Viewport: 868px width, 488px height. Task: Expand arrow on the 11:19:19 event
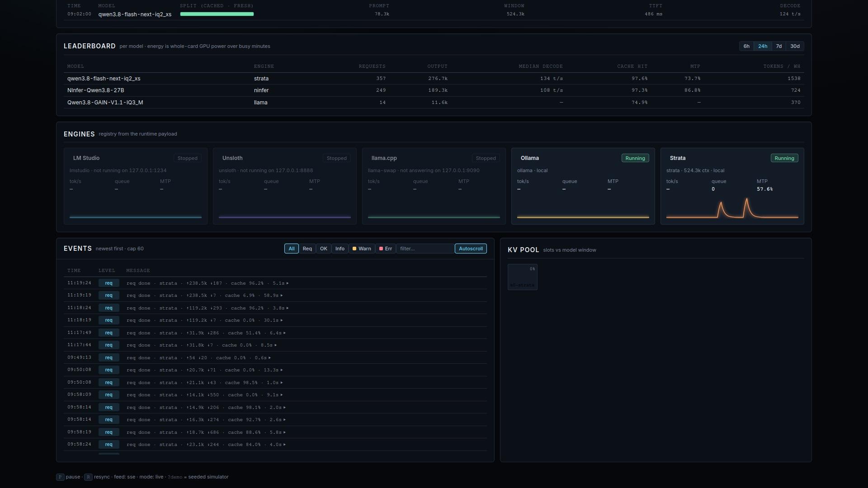[x=282, y=296]
